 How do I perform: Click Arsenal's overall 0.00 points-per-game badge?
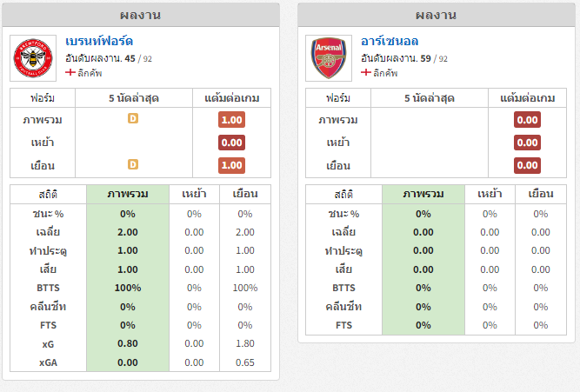pos(527,120)
